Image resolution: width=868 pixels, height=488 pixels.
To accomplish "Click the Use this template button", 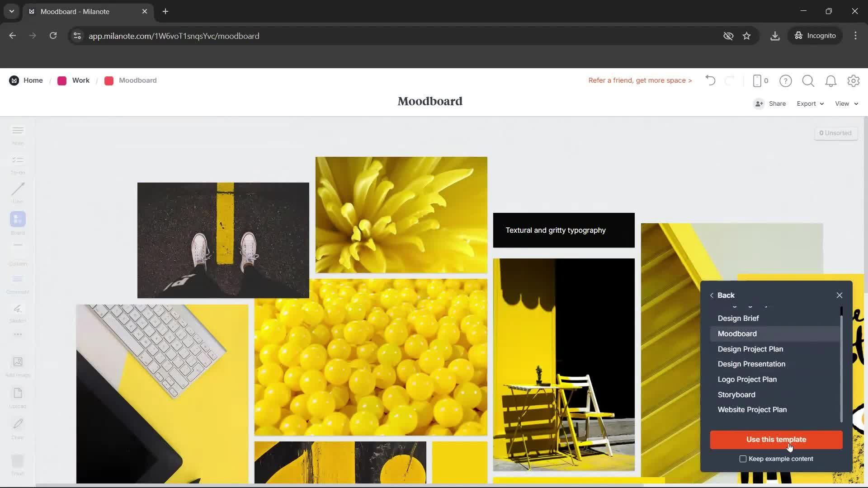I will click(776, 440).
